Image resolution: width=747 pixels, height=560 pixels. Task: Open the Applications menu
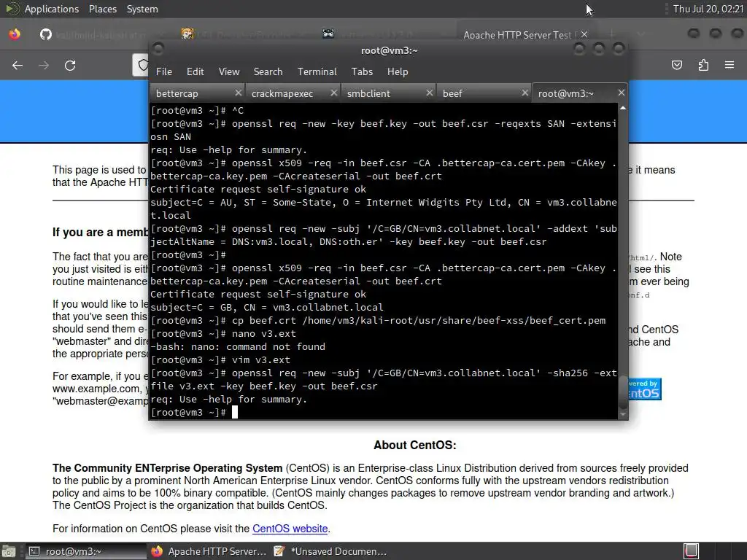pos(52,9)
